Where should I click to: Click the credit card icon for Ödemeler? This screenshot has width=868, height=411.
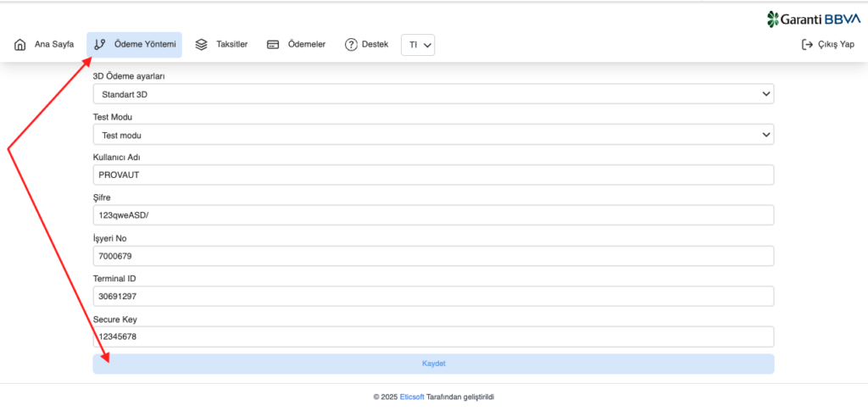[273, 45]
